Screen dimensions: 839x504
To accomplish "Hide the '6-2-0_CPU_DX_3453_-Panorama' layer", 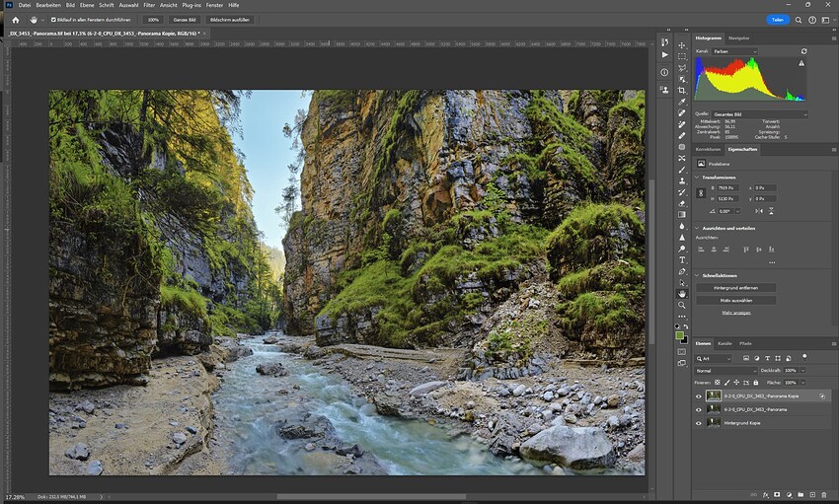I will pyautogui.click(x=698, y=409).
